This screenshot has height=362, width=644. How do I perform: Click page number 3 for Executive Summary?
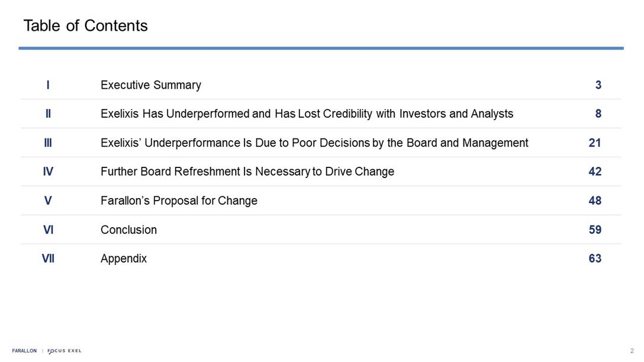pyautogui.click(x=598, y=85)
